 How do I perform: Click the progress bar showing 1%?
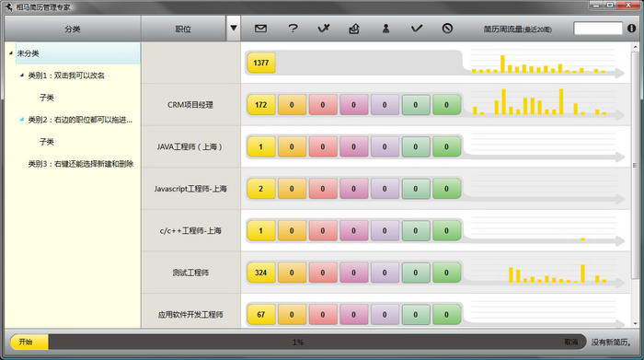pos(298,342)
